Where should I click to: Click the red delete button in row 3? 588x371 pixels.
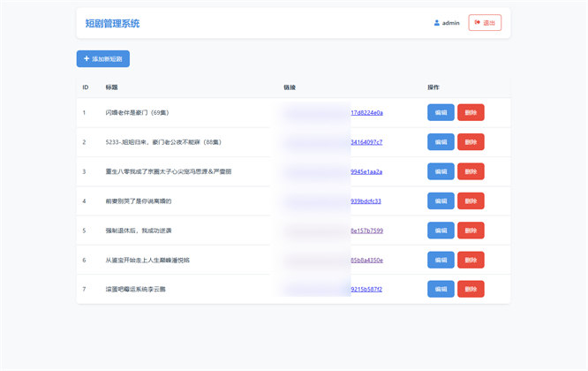(471, 171)
